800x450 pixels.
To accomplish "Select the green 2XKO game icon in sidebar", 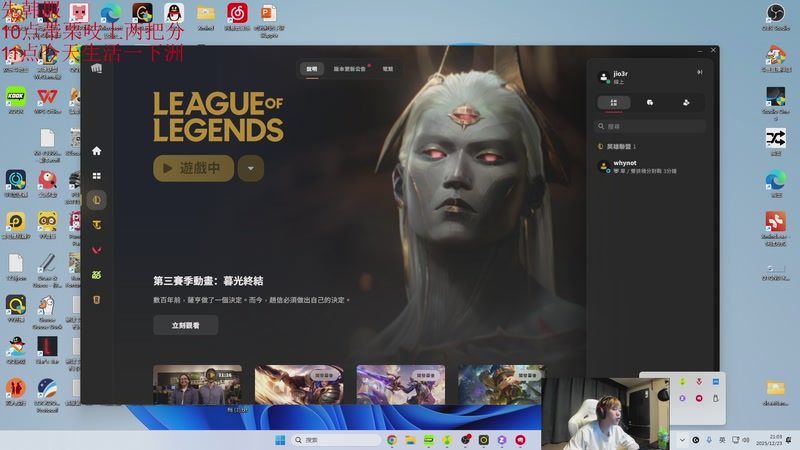I will (96, 275).
